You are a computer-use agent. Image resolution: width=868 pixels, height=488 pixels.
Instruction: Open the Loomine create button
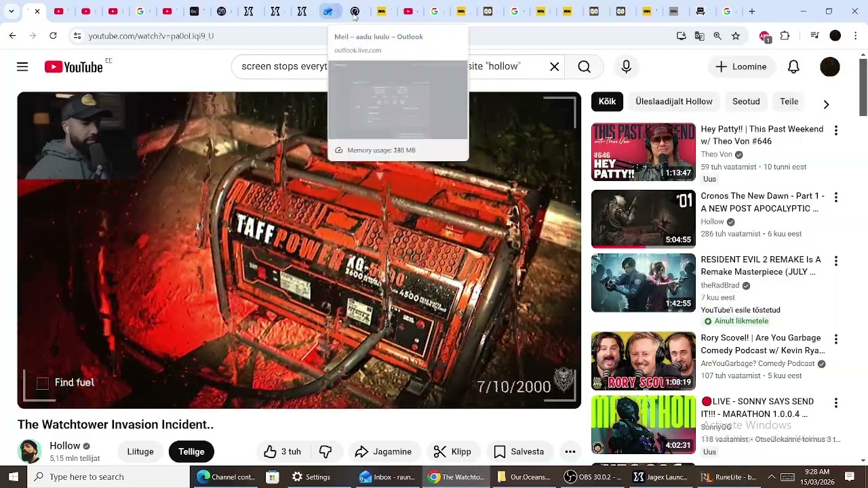pos(741,66)
